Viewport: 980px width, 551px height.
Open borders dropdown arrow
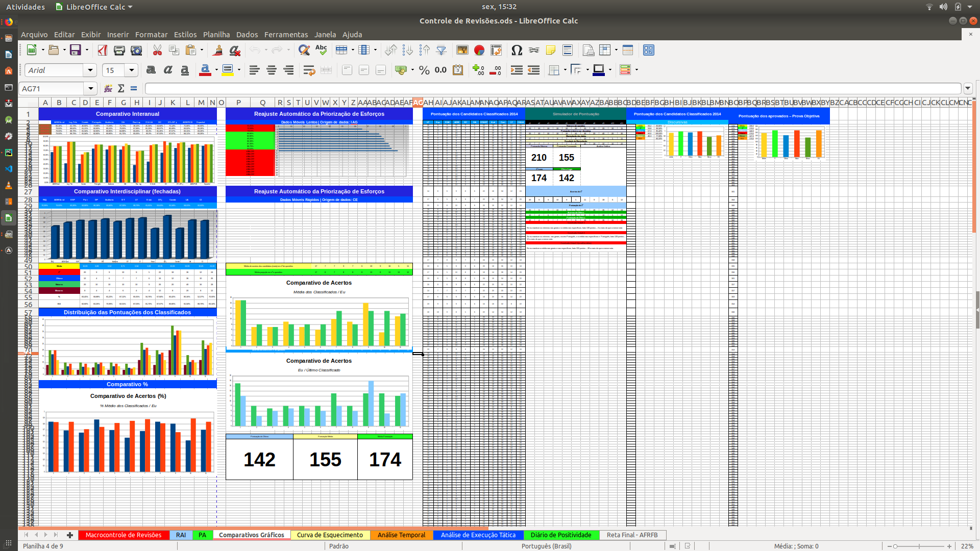click(x=565, y=70)
